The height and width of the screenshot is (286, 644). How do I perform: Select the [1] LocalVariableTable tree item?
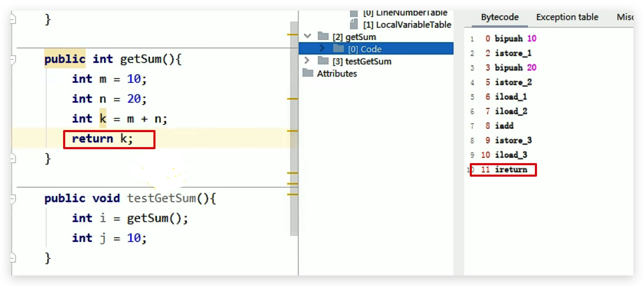point(407,25)
